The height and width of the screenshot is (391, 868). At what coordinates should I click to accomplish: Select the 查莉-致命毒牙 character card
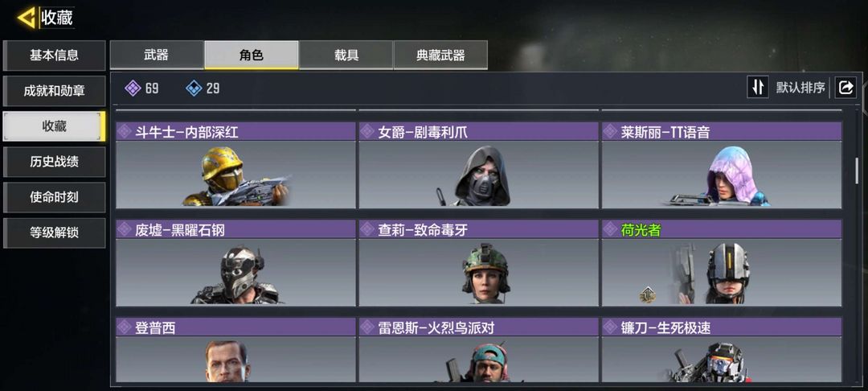pos(479,263)
